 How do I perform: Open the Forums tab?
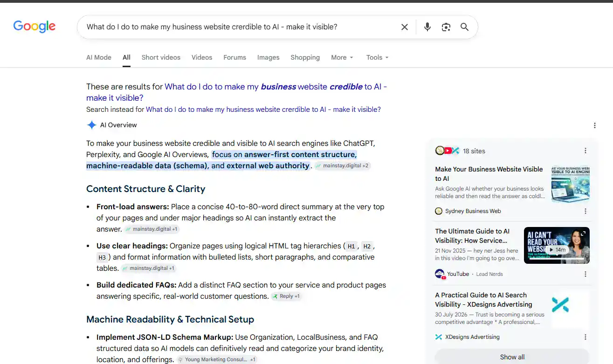click(234, 57)
